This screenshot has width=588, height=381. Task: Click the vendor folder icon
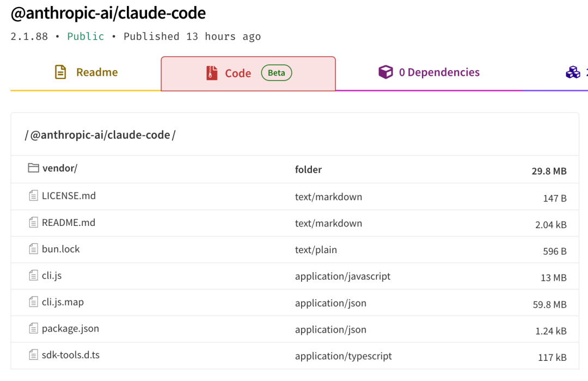(34, 168)
